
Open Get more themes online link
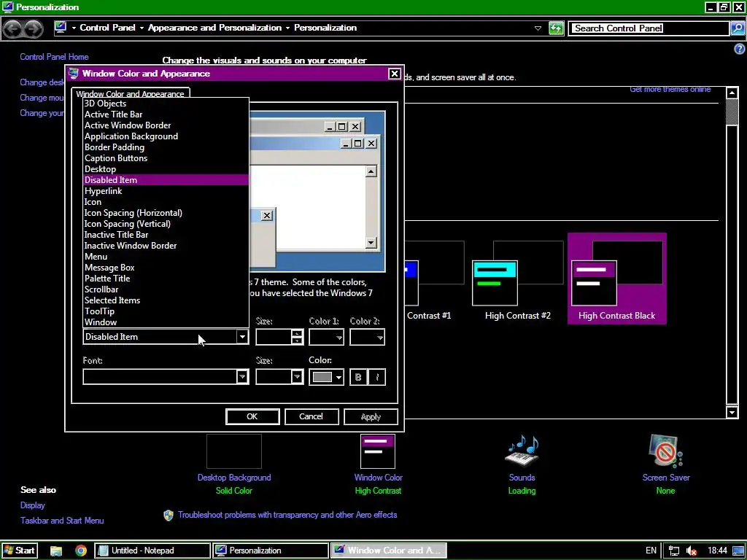point(670,89)
